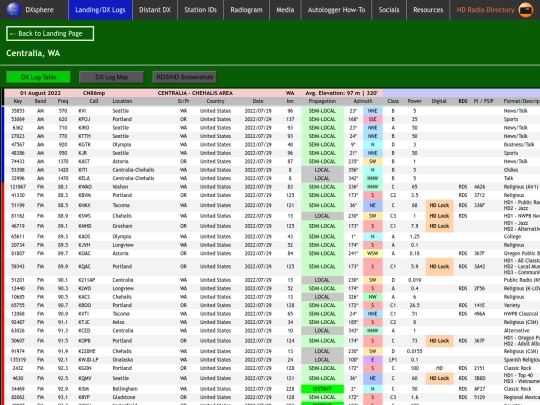
Task: Click the SSE azimuth cell in KPOJ row
Action: coord(373,119)
